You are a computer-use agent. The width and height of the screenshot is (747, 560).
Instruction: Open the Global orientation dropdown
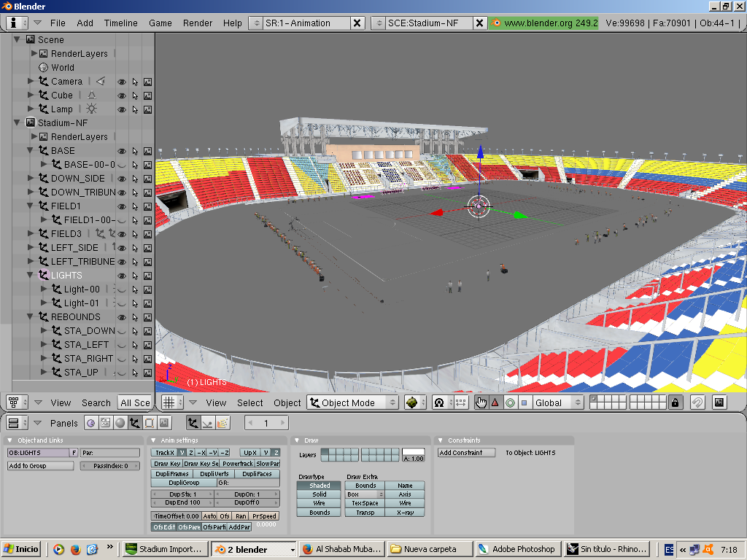tap(558, 402)
